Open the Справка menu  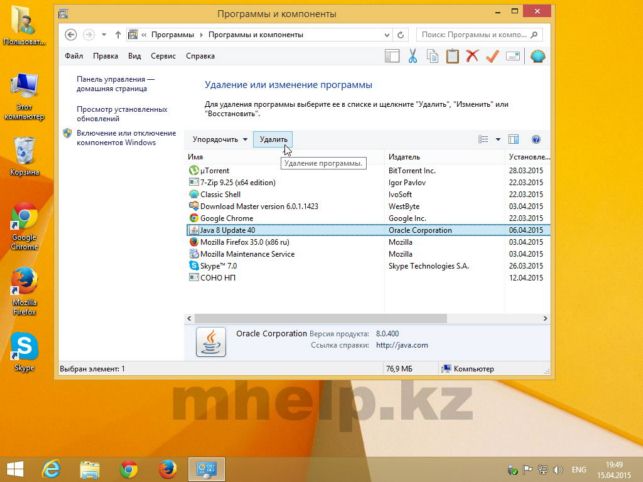click(200, 56)
